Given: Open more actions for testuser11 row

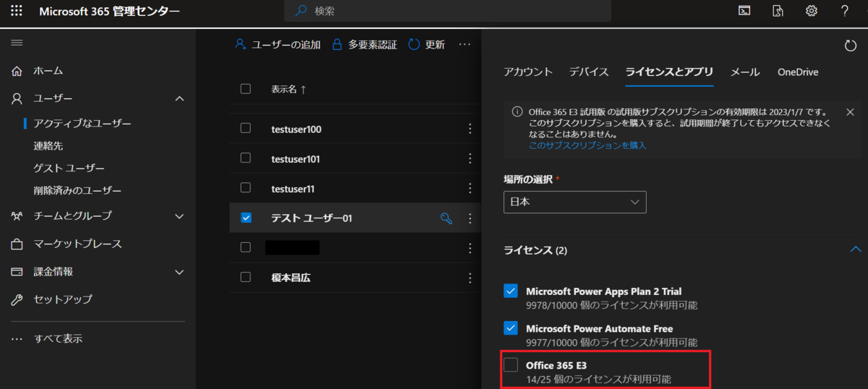Looking at the screenshot, I should click(x=470, y=188).
